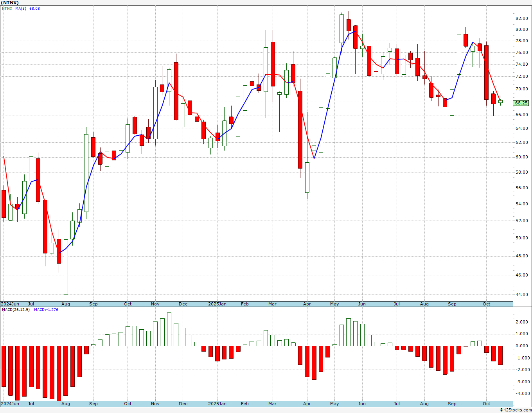The image size is (532, 413).
Task: Click Oct 2025 at the end of price chart time axis
Action: [x=487, y=304]
